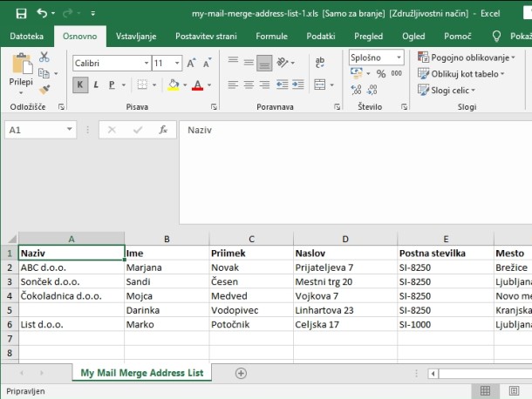Click the Undo arrow icon
This screenshot has width=532, height=399.
point(42,13)
